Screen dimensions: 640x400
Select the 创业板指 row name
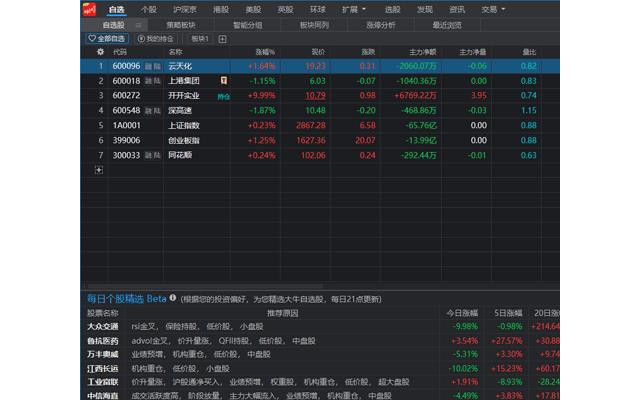click(184, 140)
